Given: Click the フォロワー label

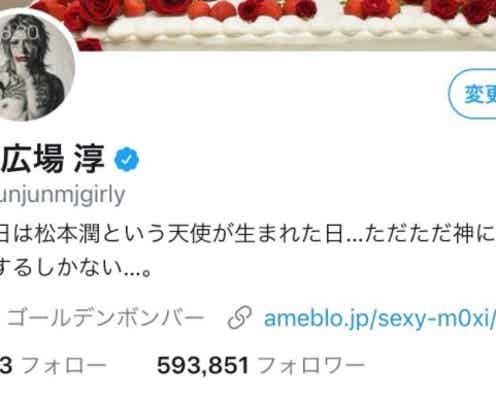Looking at the screenshot, I should [311, 365].
